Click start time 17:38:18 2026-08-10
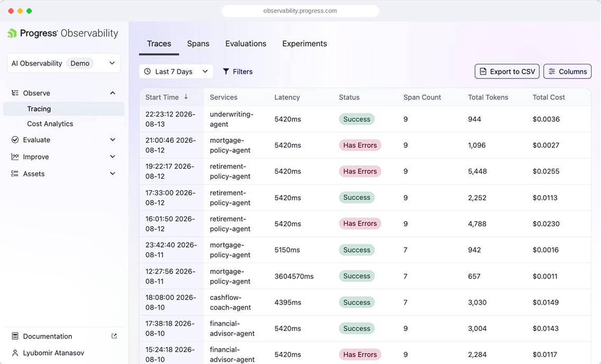 170,329
